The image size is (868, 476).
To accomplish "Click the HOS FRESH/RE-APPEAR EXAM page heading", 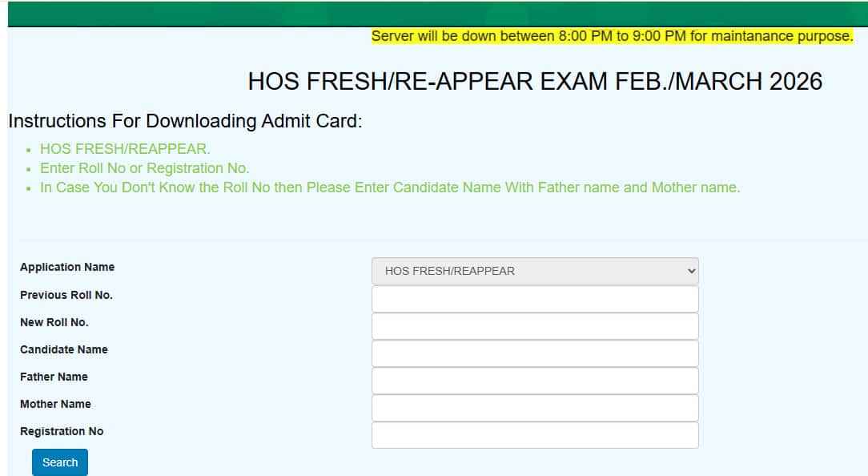I will (535, 81).
